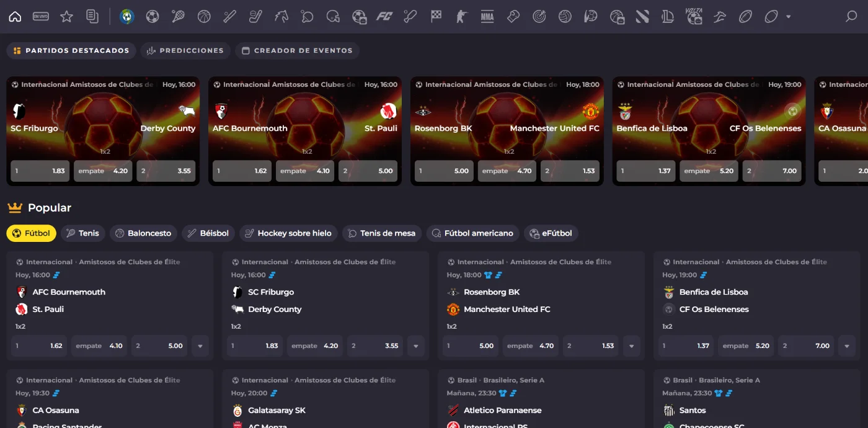Select the tennis racket icon in top bar
This screenshot has height=428, width=868.
[178, 17]
